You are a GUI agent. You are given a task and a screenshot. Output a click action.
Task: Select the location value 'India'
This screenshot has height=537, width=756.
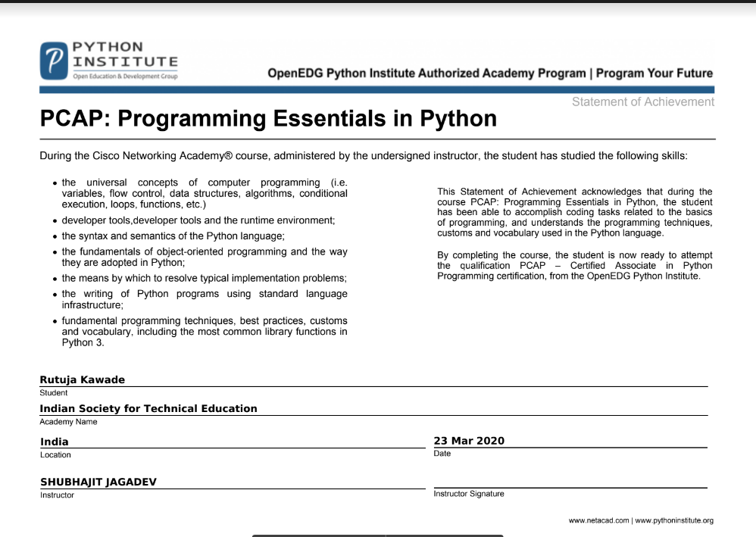[x=55, y=442]
